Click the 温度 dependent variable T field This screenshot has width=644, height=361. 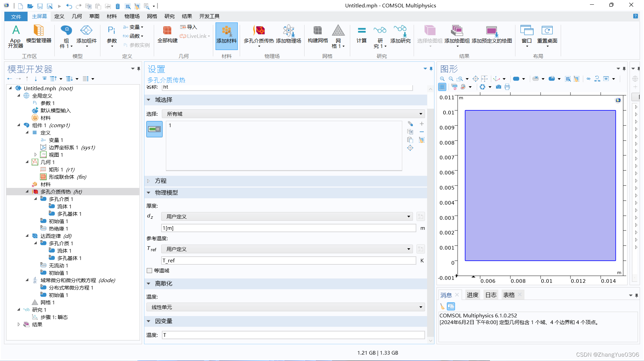point(293,335)
